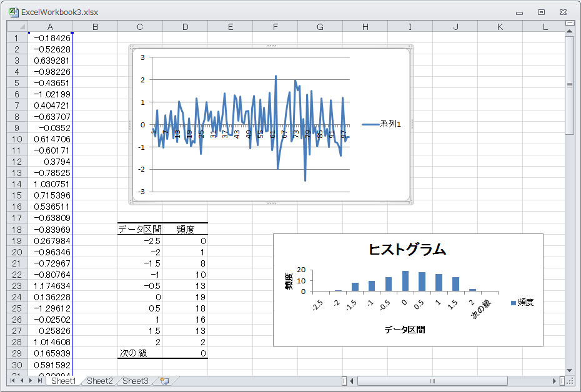Open the Sheet3 tab
This screenshot has width=581, height=392.
(135, 381)
